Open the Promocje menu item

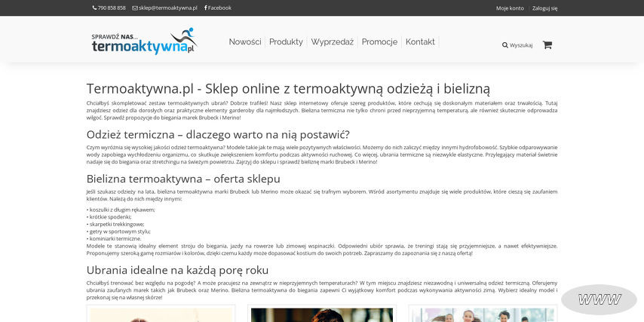[379, 42]
